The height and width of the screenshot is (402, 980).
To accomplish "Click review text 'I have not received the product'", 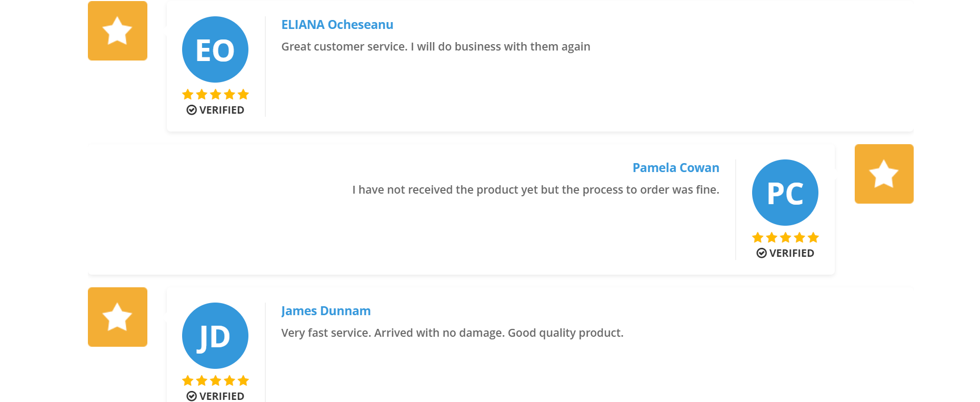I will pyautogui.click(x=536, y=190).
